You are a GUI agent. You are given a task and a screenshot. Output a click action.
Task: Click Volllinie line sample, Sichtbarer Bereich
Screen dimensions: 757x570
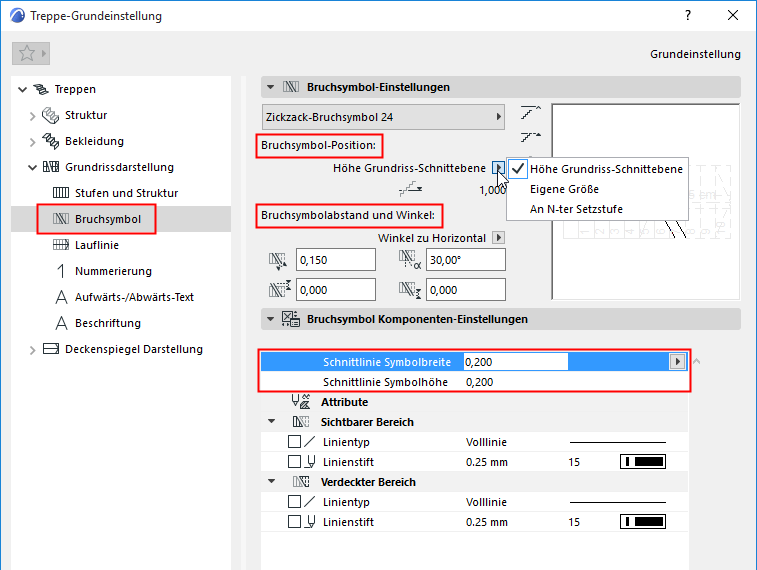(x=617, y=442)
